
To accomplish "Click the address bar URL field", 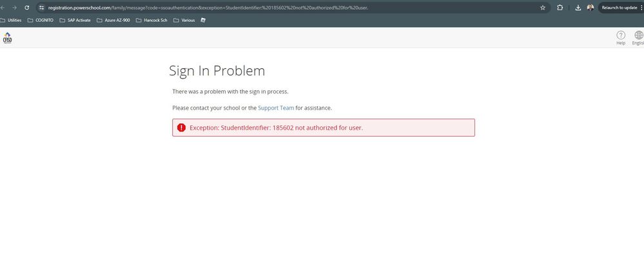I will [258, 8].
